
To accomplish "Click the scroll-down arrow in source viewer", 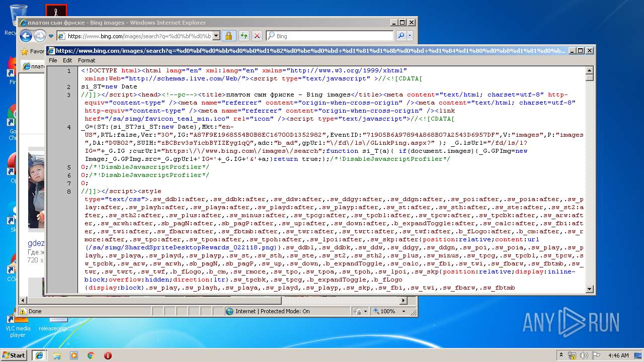I will pos(590,289).
